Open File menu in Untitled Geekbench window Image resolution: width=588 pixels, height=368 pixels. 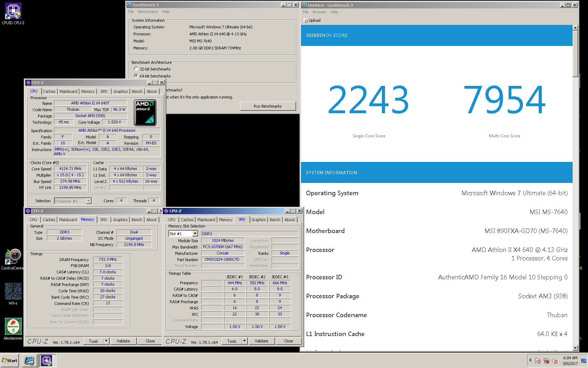coord(306,12)
